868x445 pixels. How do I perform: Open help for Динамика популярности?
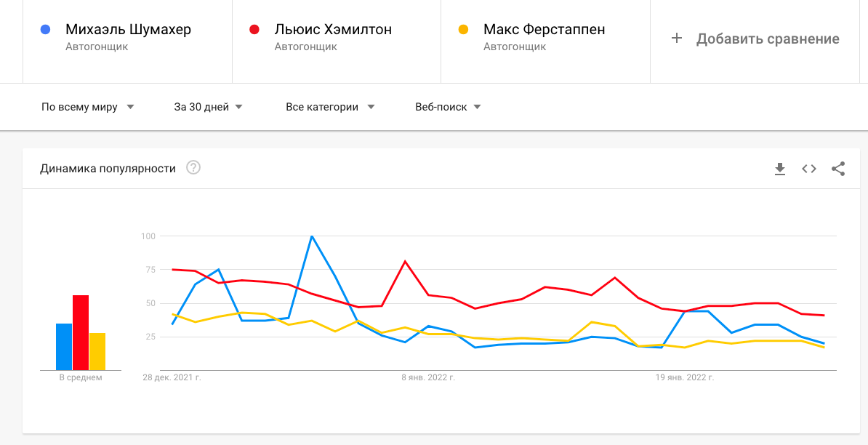tap(193, 168)
